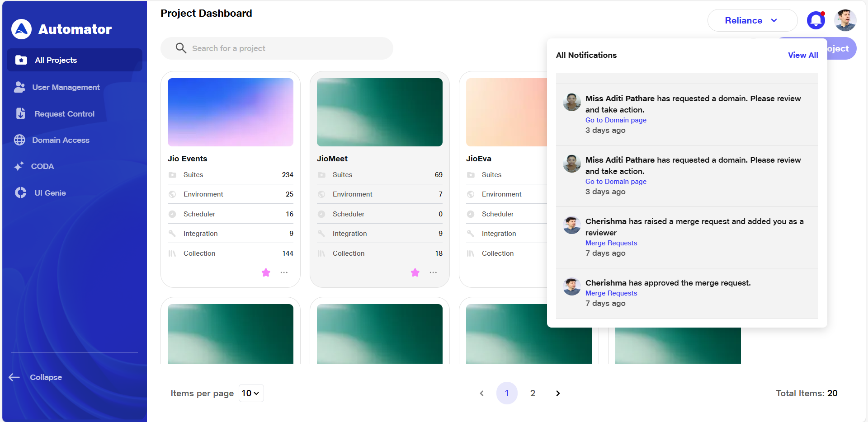
Task: Open Domain Access menu item
Action: coord(61,140)
